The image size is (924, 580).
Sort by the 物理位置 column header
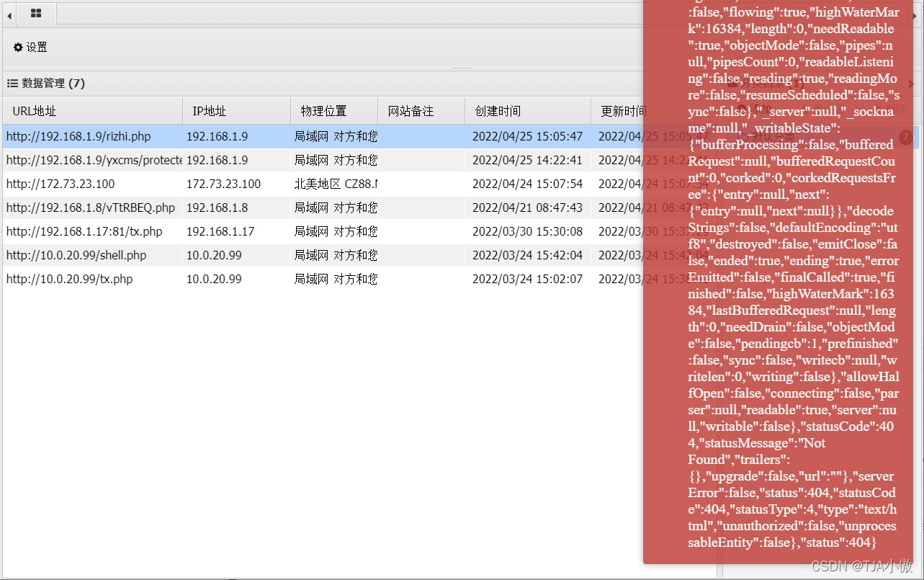(335, 111)
